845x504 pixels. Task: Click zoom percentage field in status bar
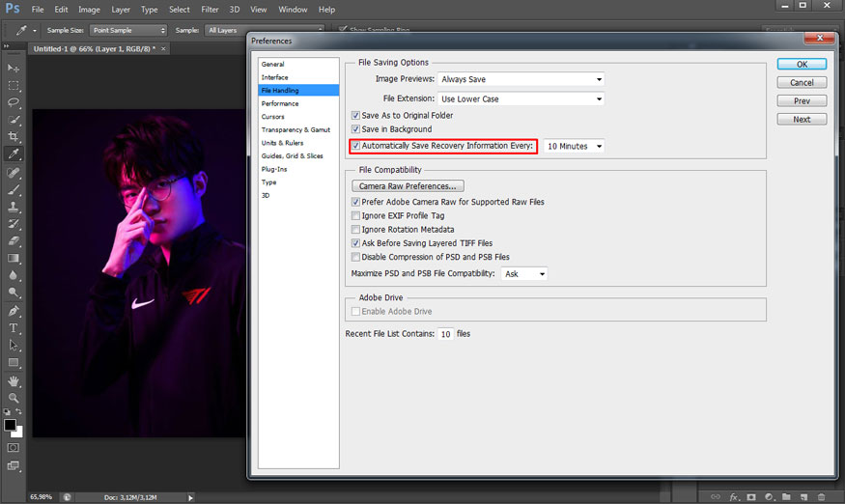[x=42, y=497]
